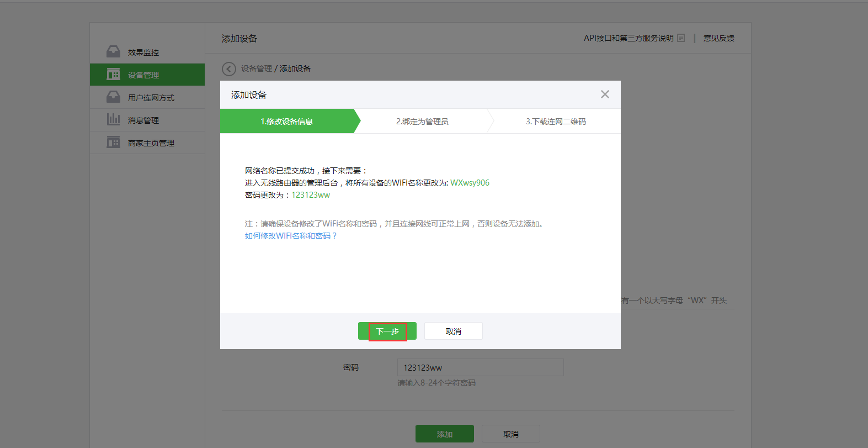Click 设备管理 in the breadcrumb
Image resolution: width=868 pixels, height=448 pixels.
pos(257,68)
